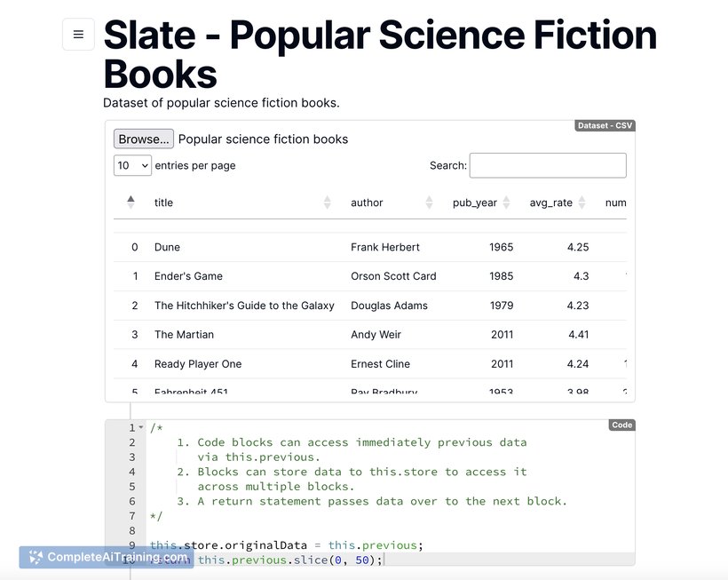Click the Code block label
This screenshot has height=580, width=728.
[621, 425]
